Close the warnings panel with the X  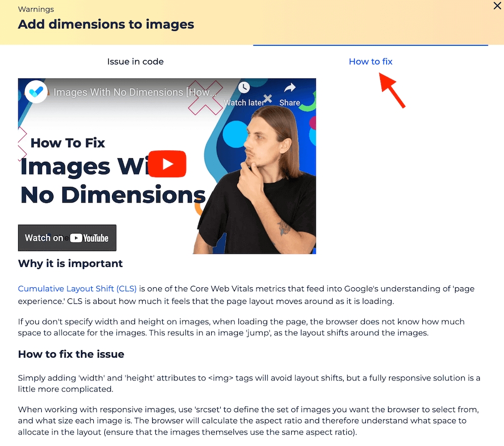pos(497,6)
